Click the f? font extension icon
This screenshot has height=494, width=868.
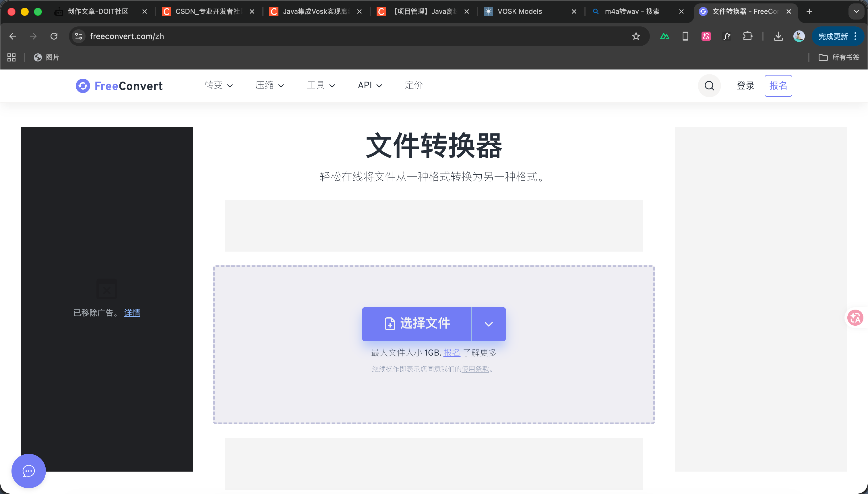pyautogui.click(x=726, y=36)
